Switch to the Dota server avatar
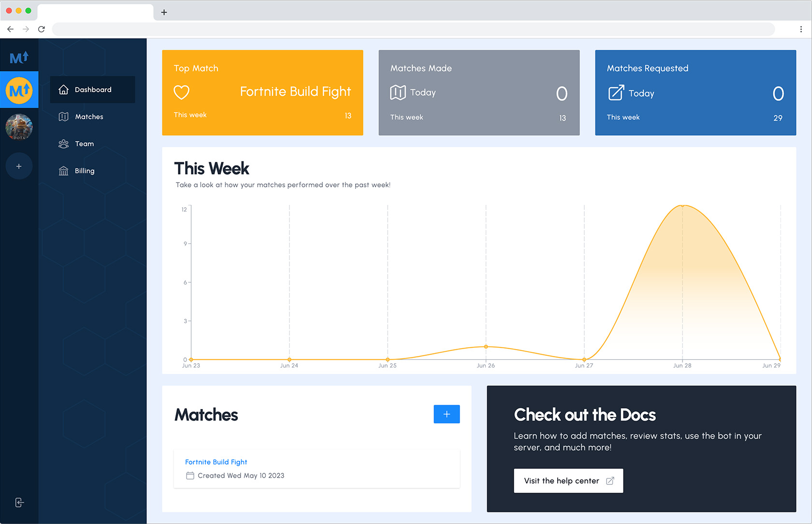Viewport: 812px width, 524px height. [x=19, y=127]
